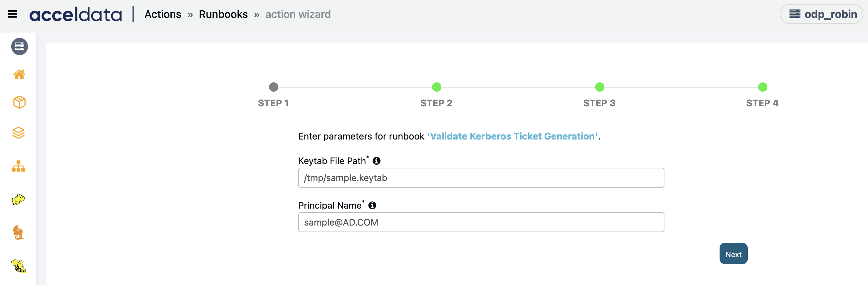Viewport: 868px width, 285px height.
Task: Open the hamburger navigation menu
Action: click(x=13, y=14)
